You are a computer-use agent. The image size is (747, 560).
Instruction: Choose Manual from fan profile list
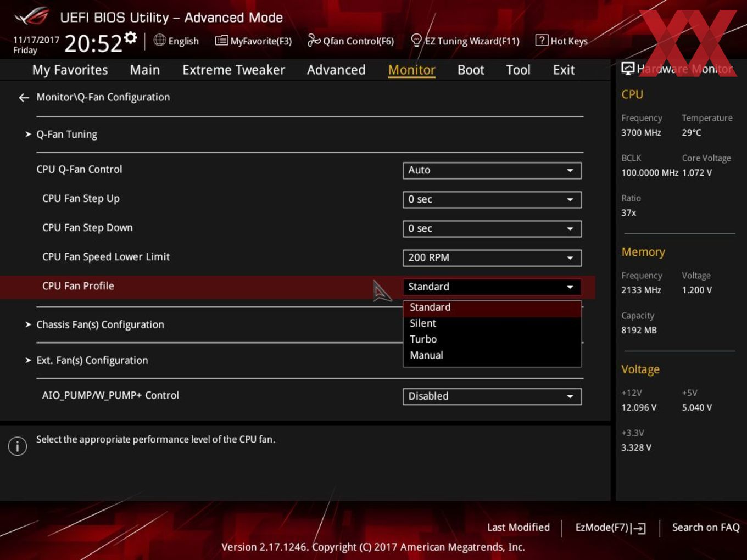(492, 355)
